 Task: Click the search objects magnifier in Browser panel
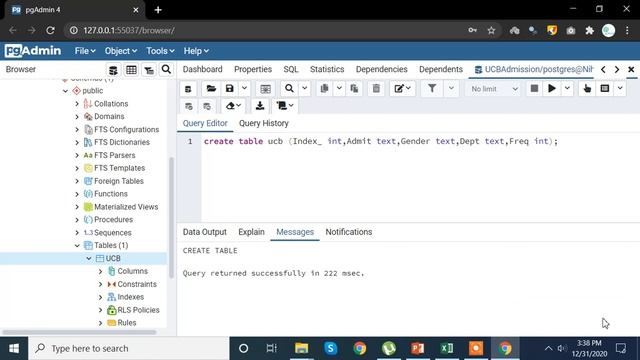pos(166,69)
